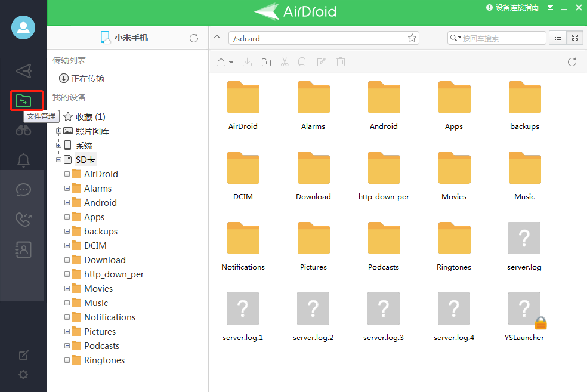Select Ringtones folder in tree
This screenshot has width=587, height=392.
tap(104, 360)
